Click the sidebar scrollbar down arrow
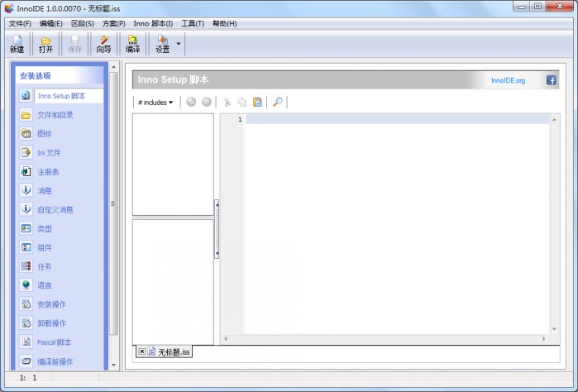Viewport: 578px width, 392px height. (x=113, y=365)
